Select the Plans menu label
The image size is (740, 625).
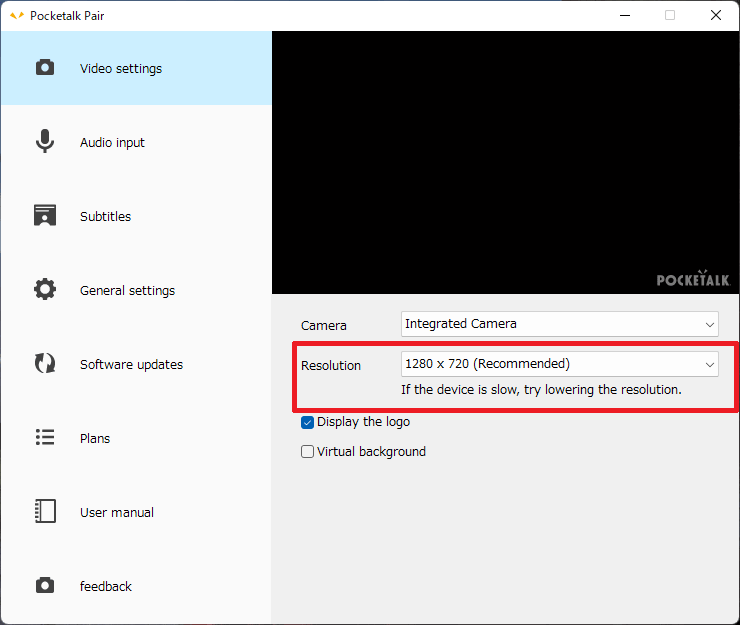95,439
